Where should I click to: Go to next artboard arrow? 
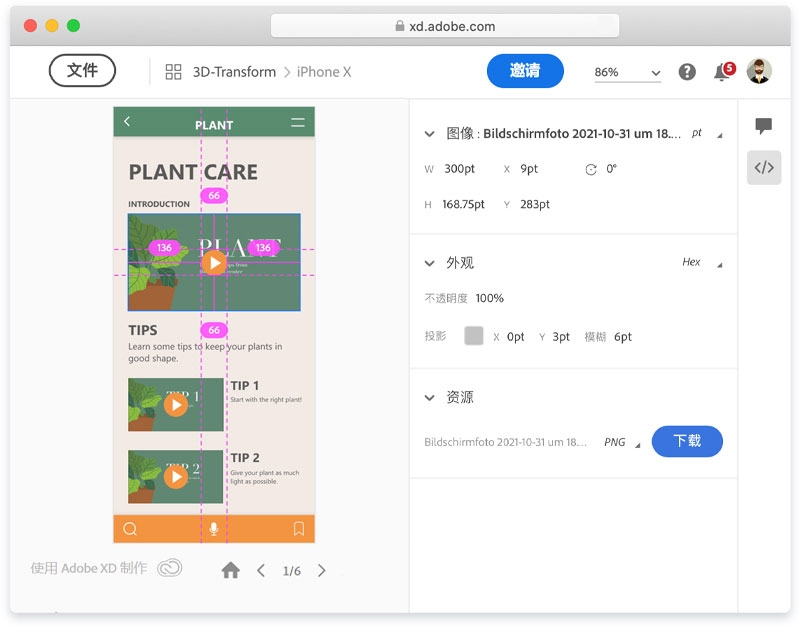coord(321,570)
